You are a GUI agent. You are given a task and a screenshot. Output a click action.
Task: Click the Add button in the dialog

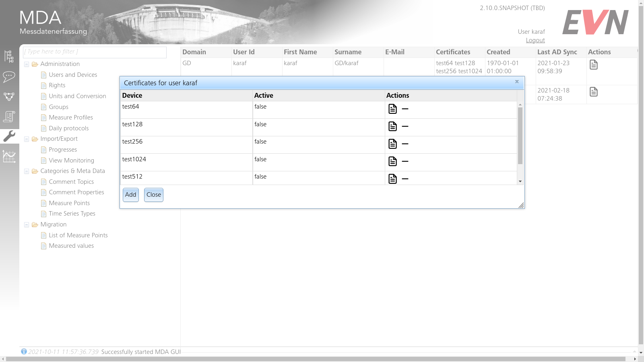pyautogui.click(x=130, y=195)
